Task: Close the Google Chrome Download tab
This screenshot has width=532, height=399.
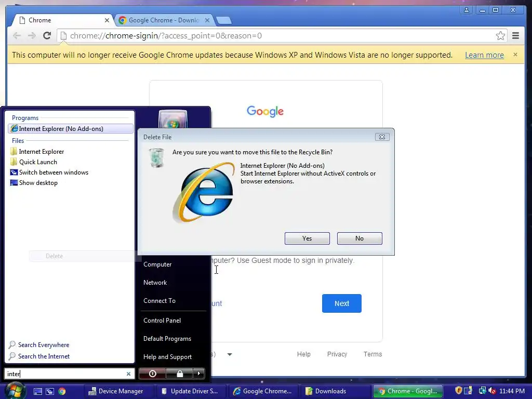Action: click(x=207, y=20)
